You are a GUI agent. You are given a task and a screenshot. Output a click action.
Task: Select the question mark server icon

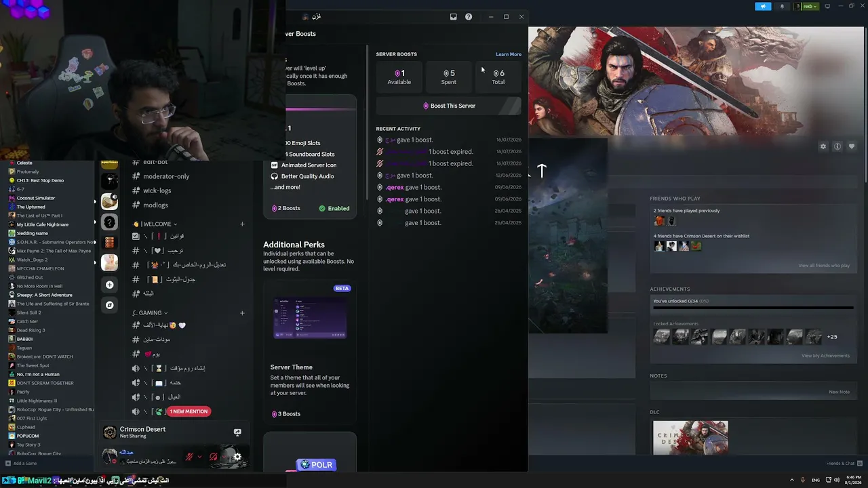coord(109,222)
